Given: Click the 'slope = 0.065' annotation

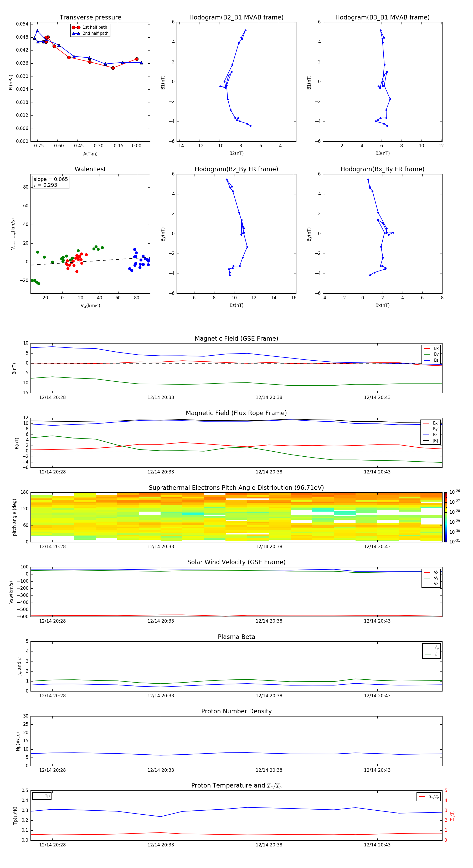Looking at the screenshot, I should [x=50, y=179].
